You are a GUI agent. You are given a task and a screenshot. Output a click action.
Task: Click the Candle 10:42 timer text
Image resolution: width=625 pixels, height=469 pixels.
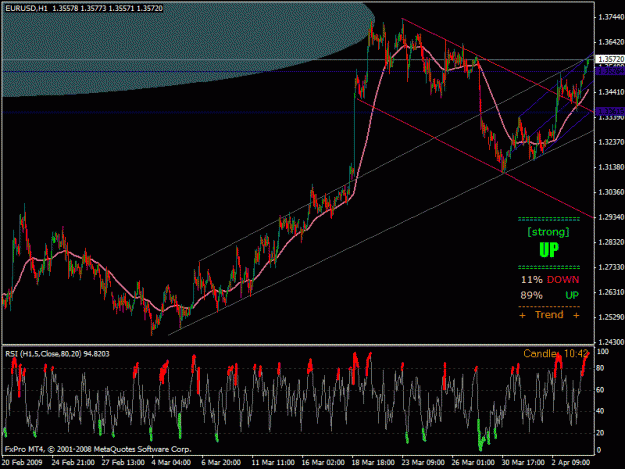point(556,353)
